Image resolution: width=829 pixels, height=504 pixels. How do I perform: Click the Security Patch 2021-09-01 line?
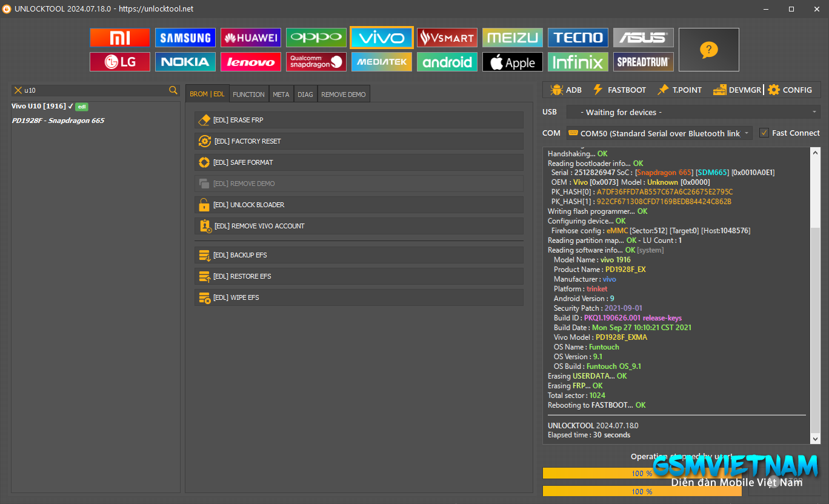coord(598,308)
